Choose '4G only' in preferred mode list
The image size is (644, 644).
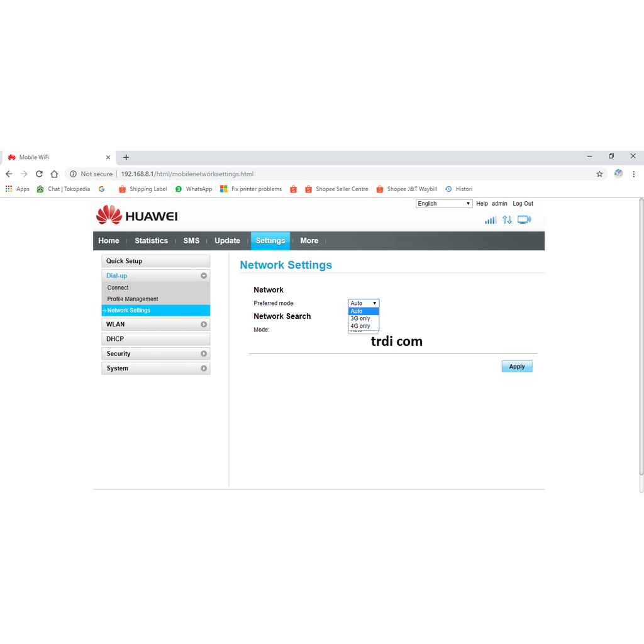pyautogui.click(x=360, y=326)
